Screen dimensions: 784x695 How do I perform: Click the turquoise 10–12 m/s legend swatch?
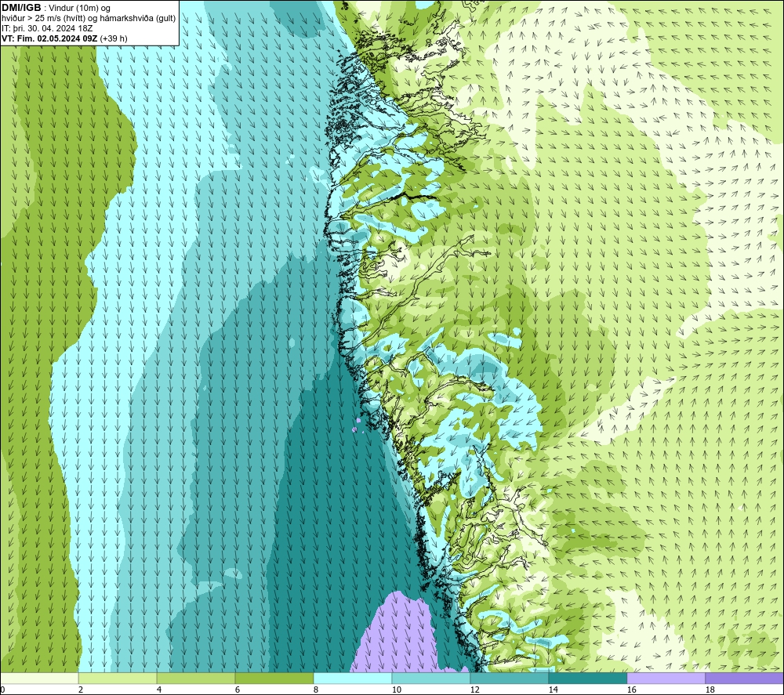click(x=431, y=678)
